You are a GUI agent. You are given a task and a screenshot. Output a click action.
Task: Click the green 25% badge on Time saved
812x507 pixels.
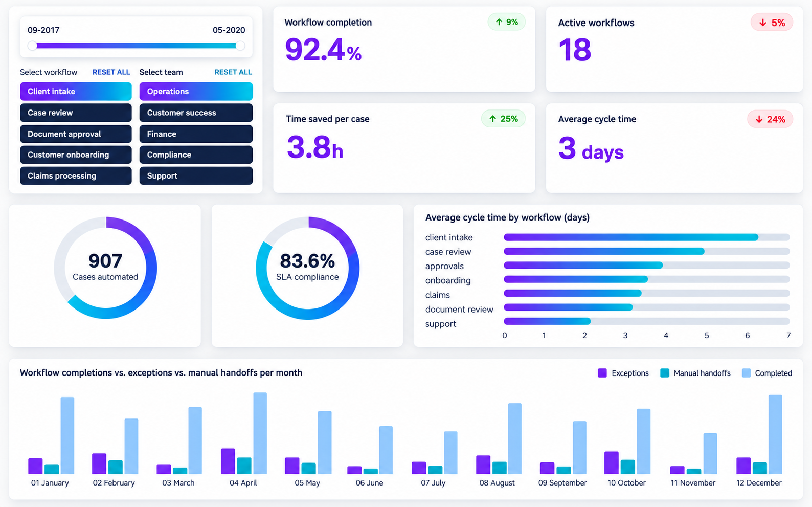point(503,119)
